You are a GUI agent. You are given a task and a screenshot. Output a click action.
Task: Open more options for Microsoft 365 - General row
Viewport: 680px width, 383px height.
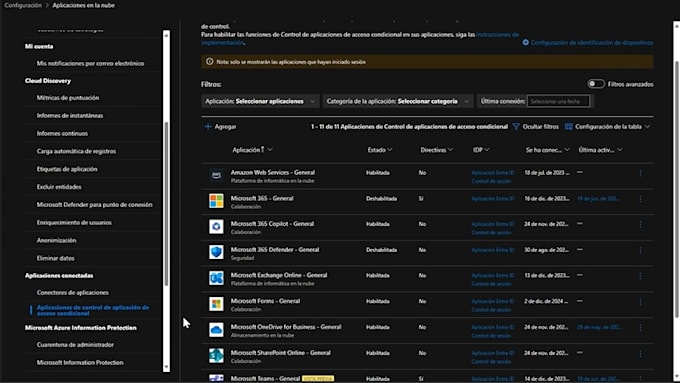(x=640, y=199)
